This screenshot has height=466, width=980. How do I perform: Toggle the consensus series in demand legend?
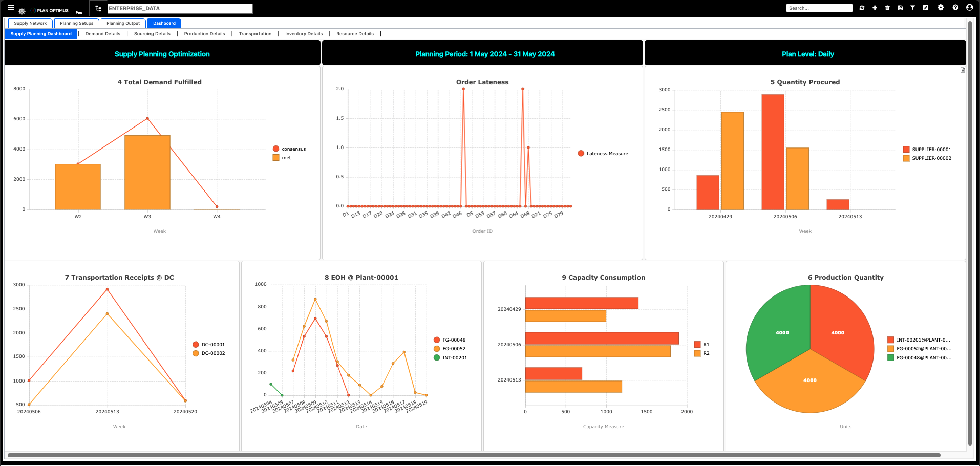(x=289, y=149)
